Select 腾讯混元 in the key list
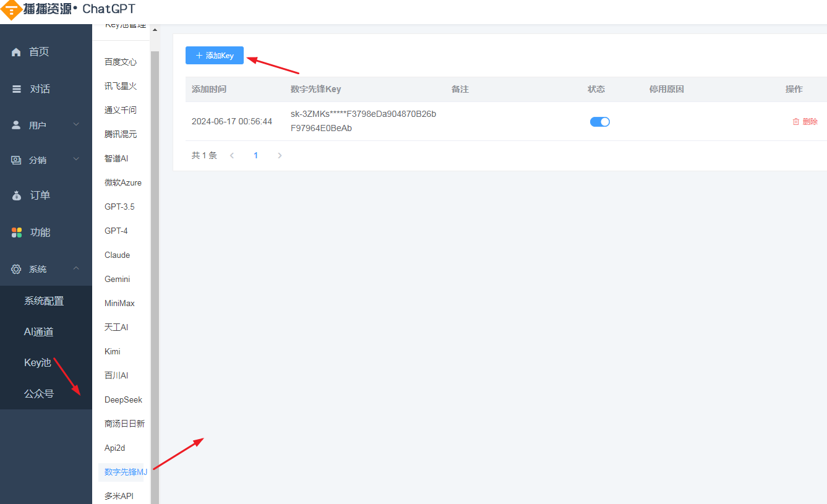Screen dimensions: 827x504 [x=121, y=134]
